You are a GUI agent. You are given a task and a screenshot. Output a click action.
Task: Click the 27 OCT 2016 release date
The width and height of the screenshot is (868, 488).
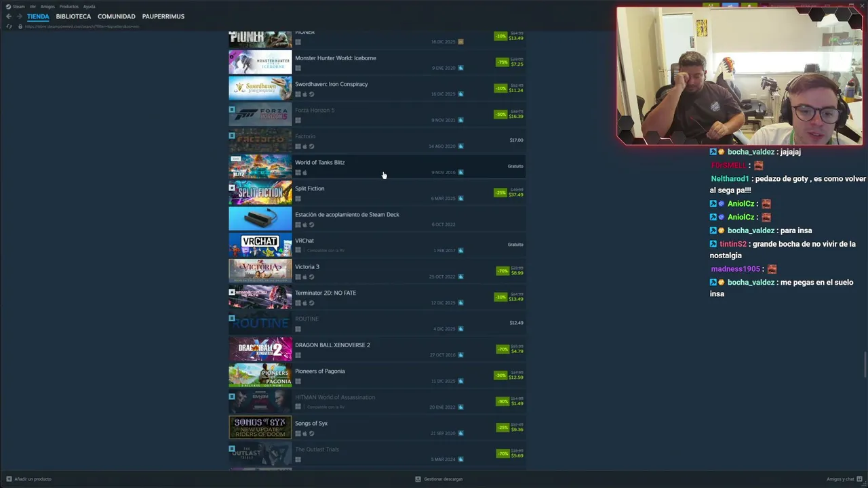[x=442, y=355]
